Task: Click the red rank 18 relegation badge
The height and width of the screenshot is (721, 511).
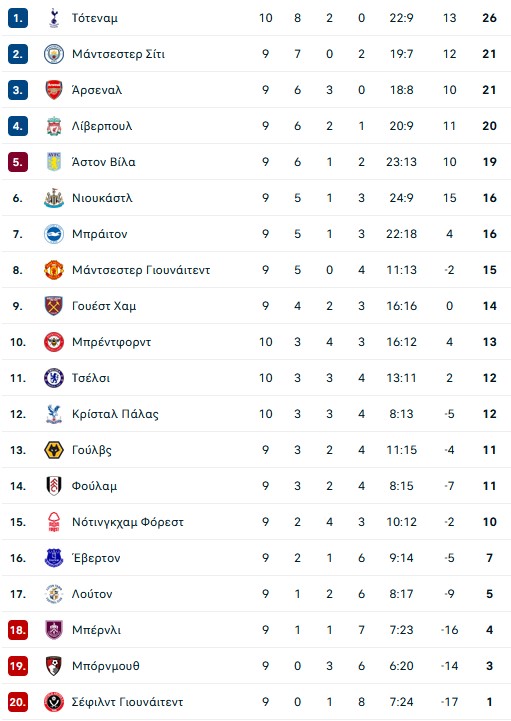Action: [x=18, y=630]
